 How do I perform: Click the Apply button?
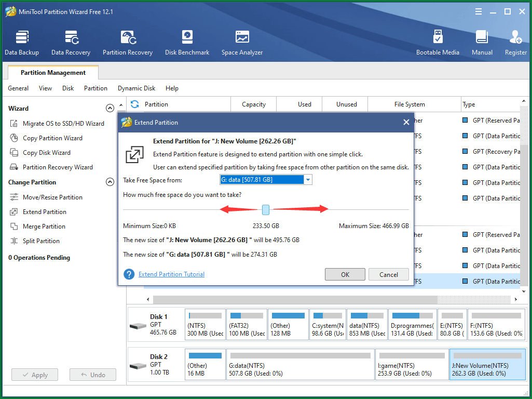point(35,375)
